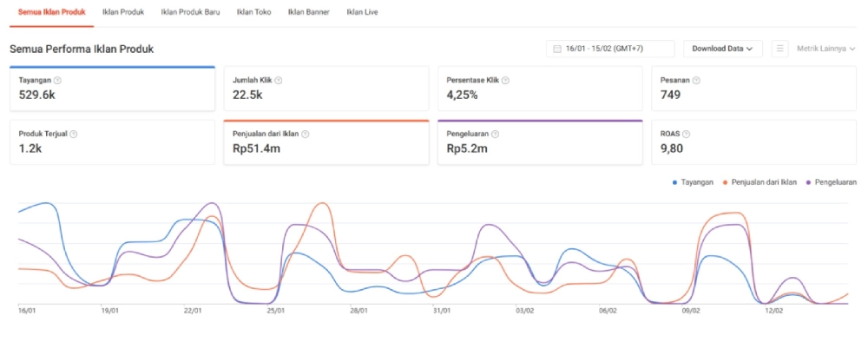The image size is (868, 342).
Task: Click the help icon next to Produk Terjual
Action: point(74,134)
